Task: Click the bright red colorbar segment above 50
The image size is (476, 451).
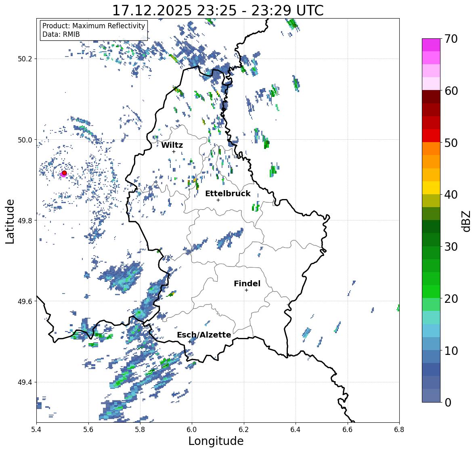Action: click(431, 136)
